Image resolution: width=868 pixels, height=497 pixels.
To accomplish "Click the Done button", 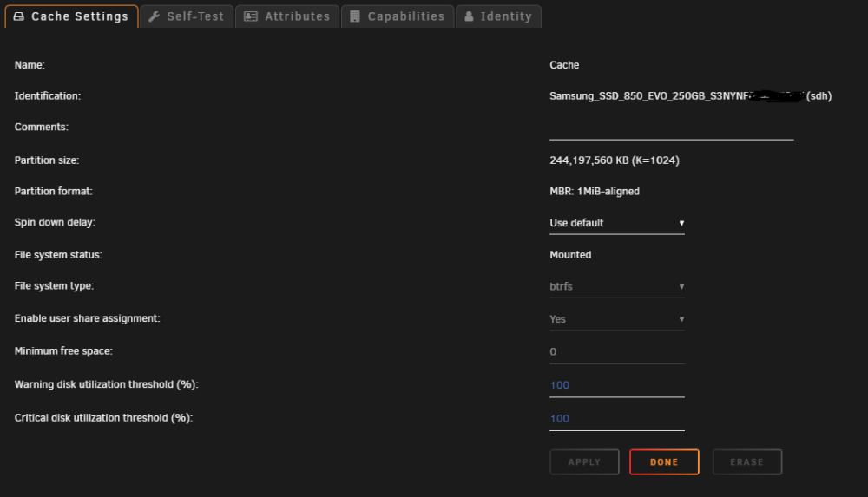I will point(664,462).
